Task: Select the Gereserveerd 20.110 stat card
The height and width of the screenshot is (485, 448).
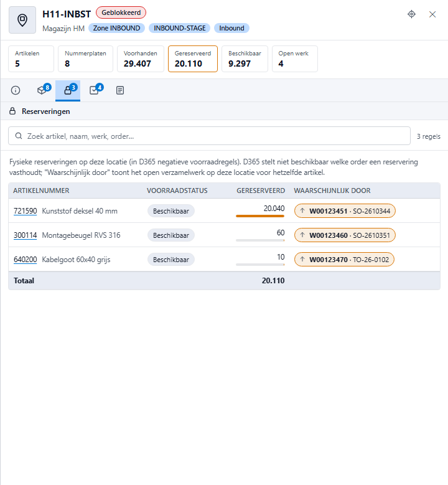Action: tap(193, 59)
